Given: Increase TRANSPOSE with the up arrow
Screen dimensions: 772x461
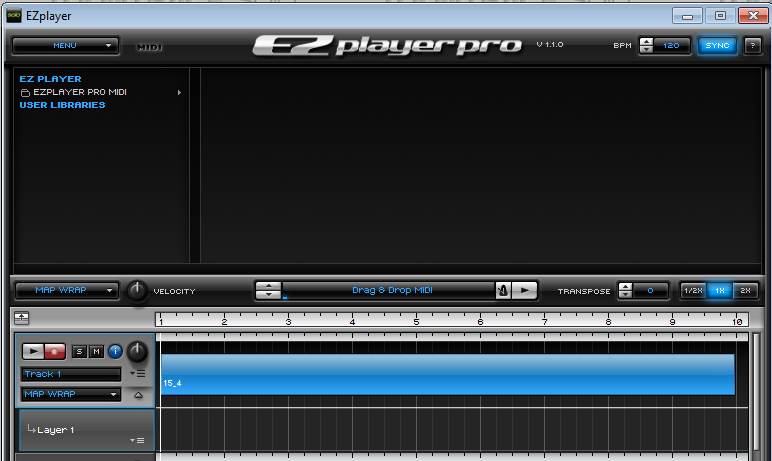Looking at the screenshot, I should 625,287.
